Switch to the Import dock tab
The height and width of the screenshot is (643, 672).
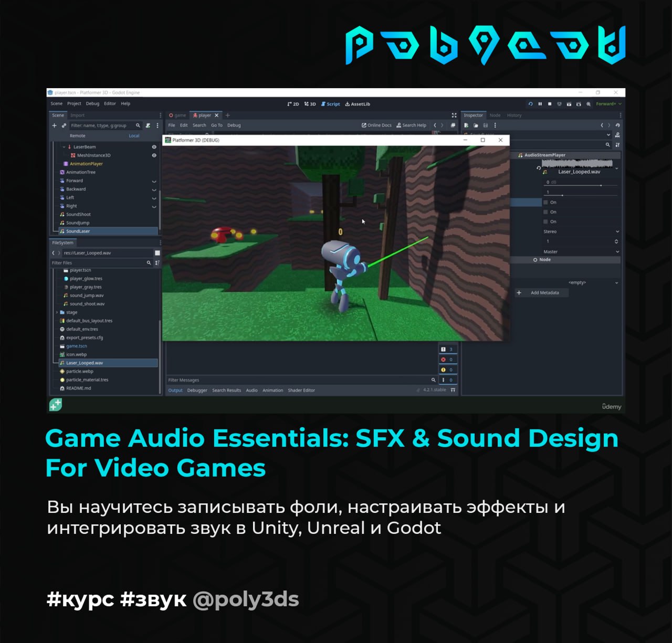pos(77,115)
